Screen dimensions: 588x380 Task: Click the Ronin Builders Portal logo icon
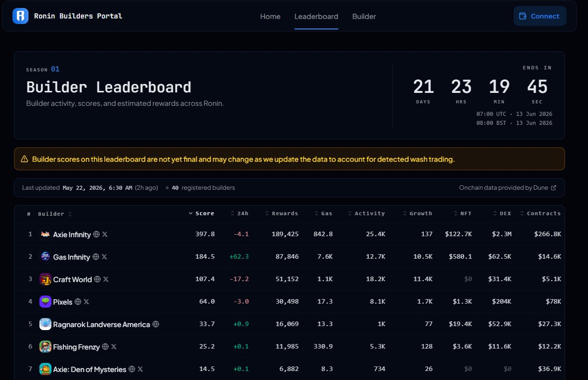pyautogui.click(x=20, y=16)
